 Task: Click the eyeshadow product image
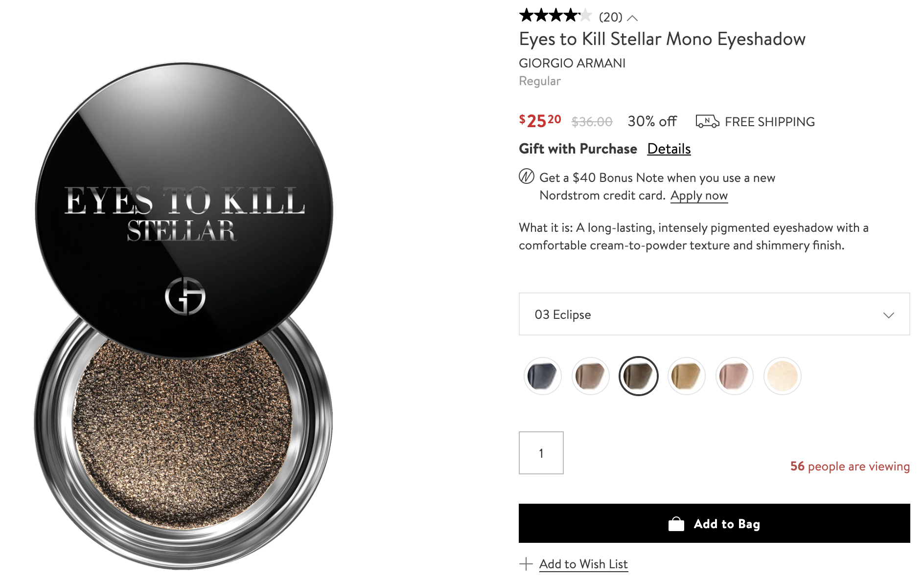click(184, 315)
